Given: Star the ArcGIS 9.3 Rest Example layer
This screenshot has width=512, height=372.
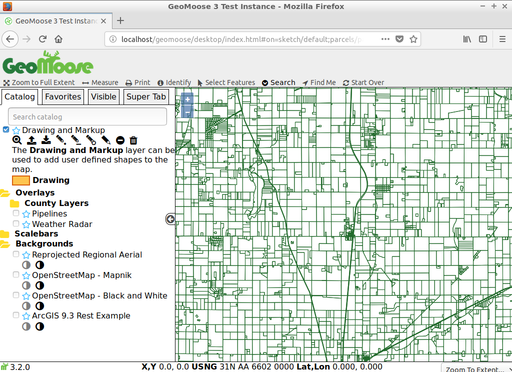Looking at the screenshot, I should click(x=26, y=316).
